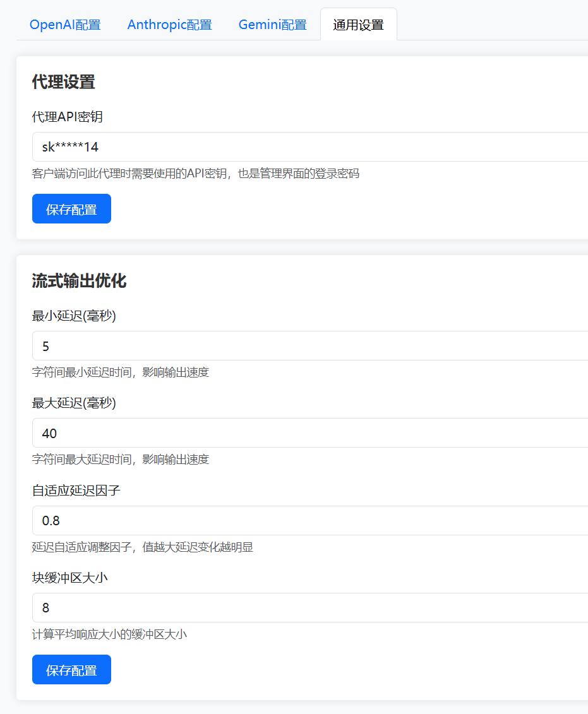Click the hint text 客户端访问此代理时需要使用的API密钥
This screenshot has height=714, width=588.
(129, 174)
